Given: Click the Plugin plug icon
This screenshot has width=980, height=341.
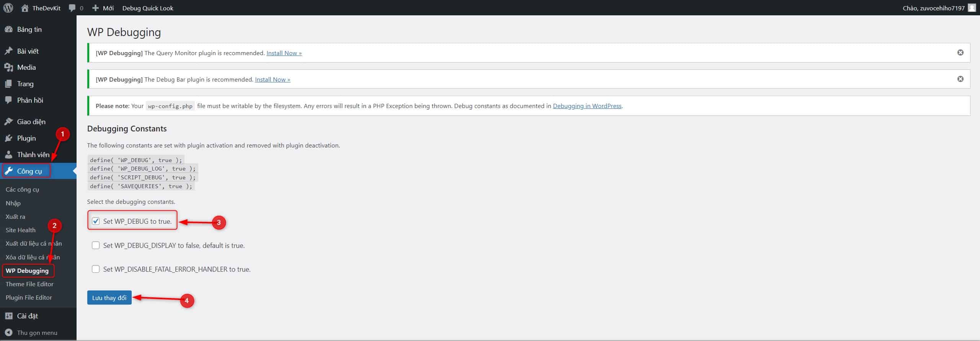Looking at the screenshot, I should 8,138.
